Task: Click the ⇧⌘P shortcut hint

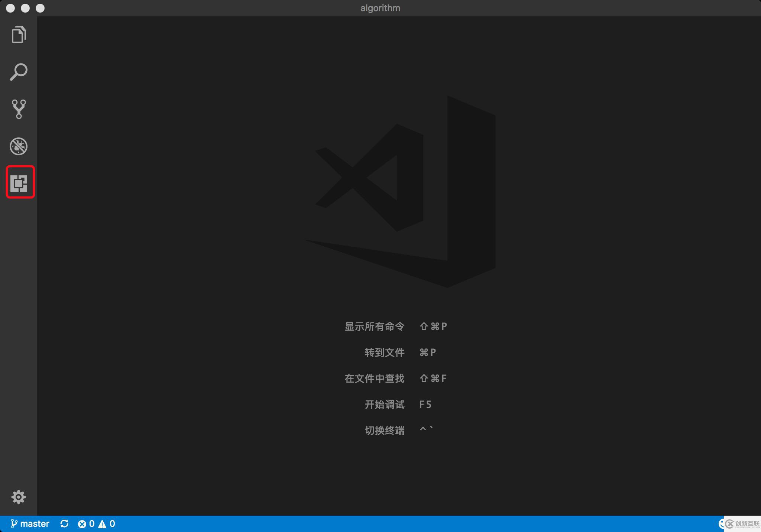Action: pyautogui.click(x=433, y=326)
